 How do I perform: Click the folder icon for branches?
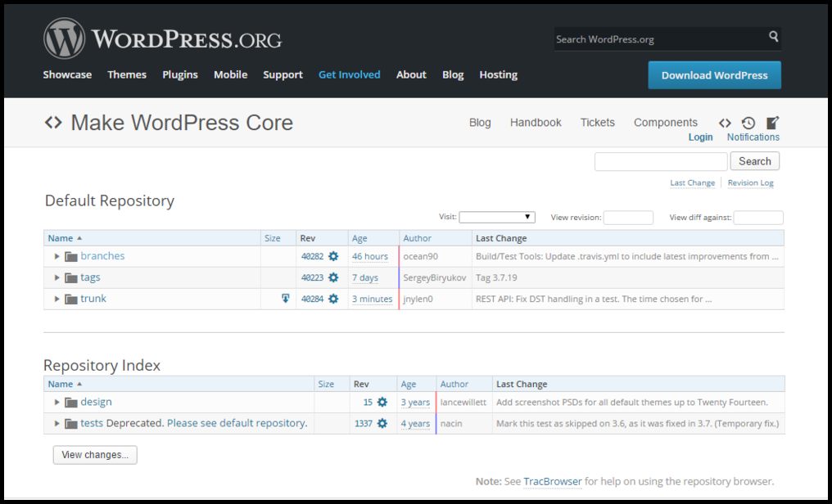tap(71, 257)
